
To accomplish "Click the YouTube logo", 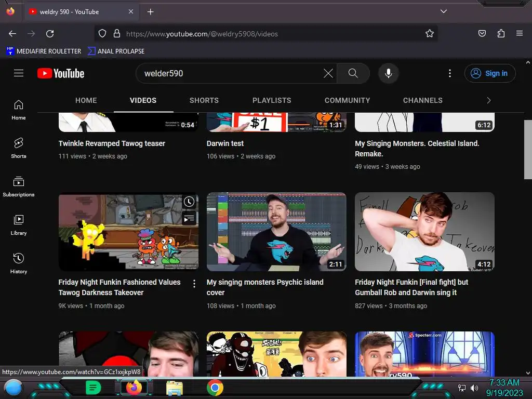I will pyautogui.click(x=61, y=73).
